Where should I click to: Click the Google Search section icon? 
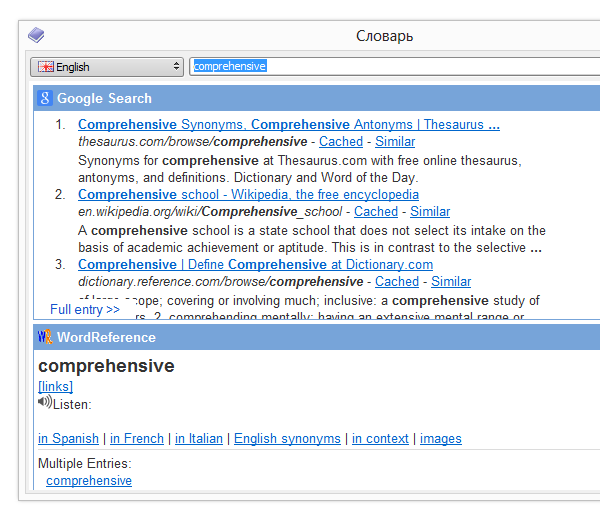pos(45,98)
